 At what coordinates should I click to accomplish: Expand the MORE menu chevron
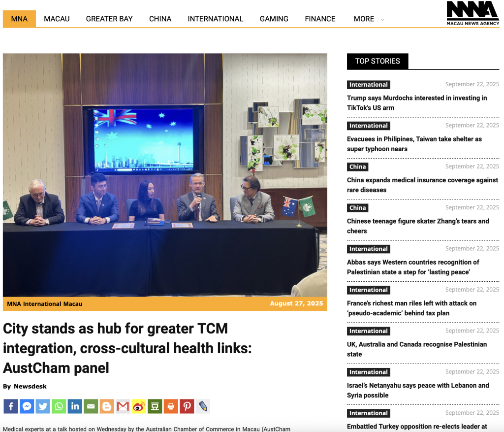point(382,20)
